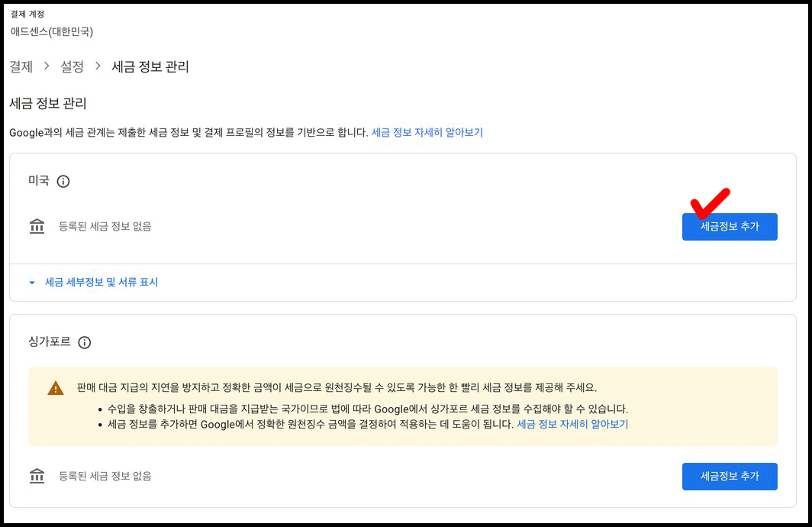Go to 결제 in the breadcrumb
Viewport: 812px width, 527px height.
[21, 67]
